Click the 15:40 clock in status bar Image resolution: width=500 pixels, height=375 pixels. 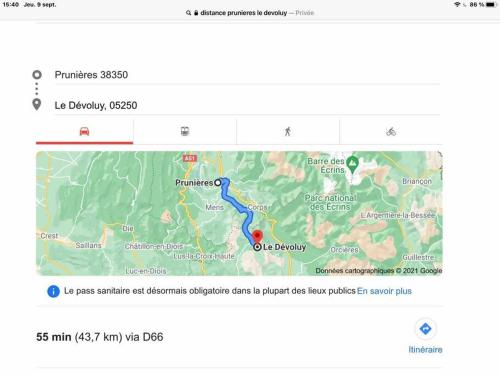pyautogui.click(x=11, y=5)
